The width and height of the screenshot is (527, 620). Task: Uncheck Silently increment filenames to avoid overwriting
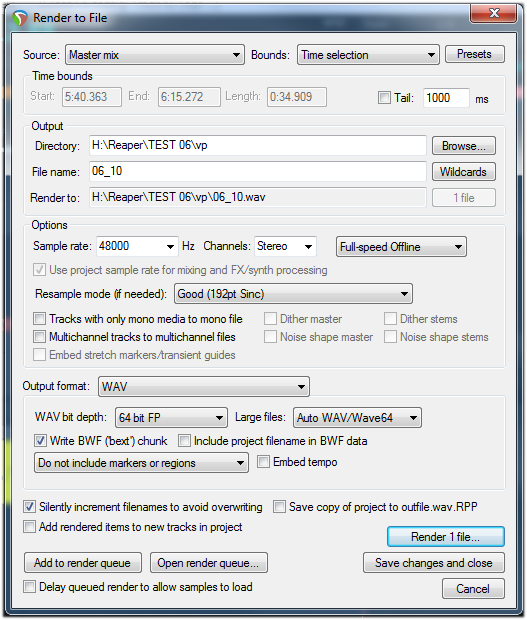[x=29, y=507]
